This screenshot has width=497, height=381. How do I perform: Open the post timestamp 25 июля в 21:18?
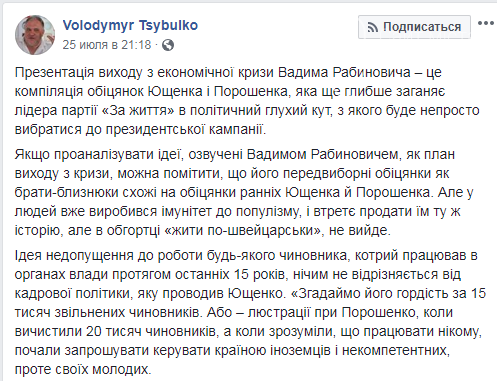click(107, 45)
